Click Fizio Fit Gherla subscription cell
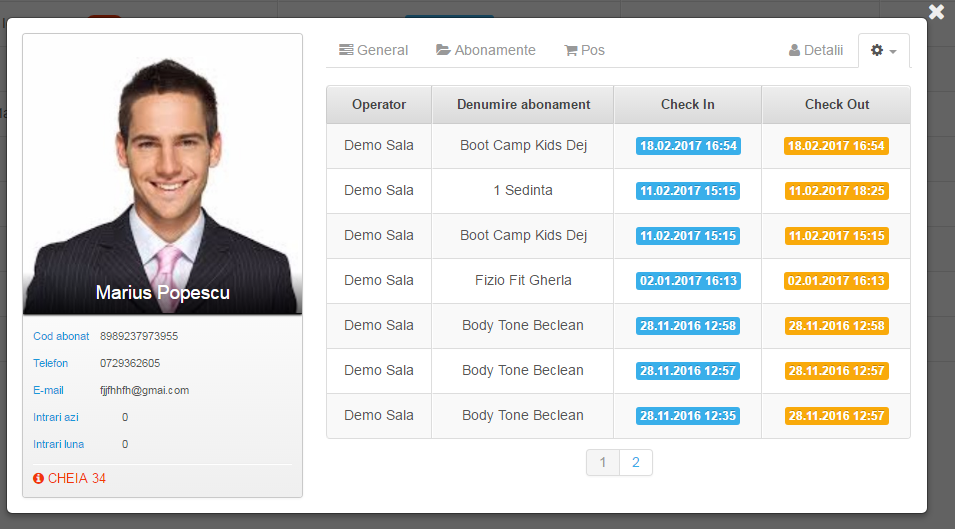 pyautogui.click(x=523, y=281)
